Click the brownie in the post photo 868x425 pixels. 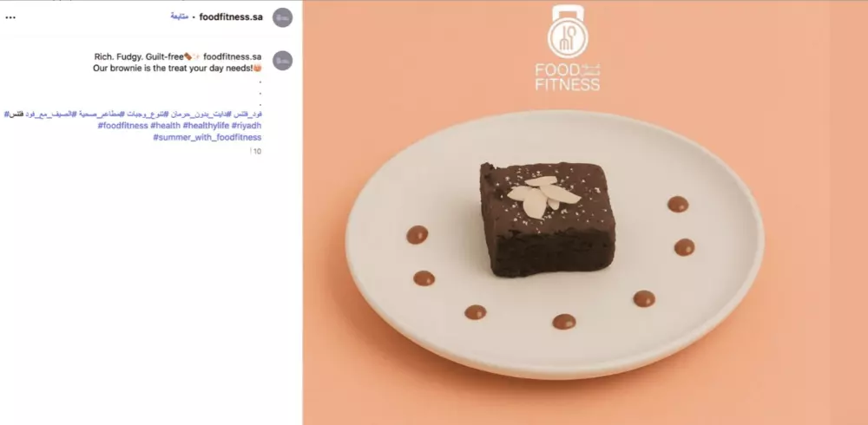(548, 219)
